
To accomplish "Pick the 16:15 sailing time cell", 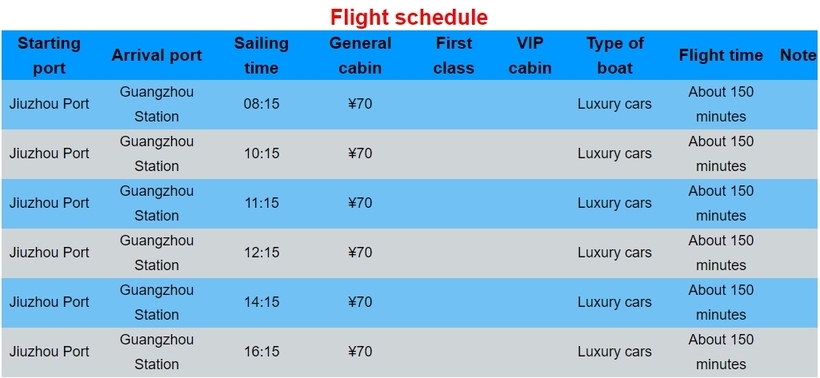I will pos(261,352).
